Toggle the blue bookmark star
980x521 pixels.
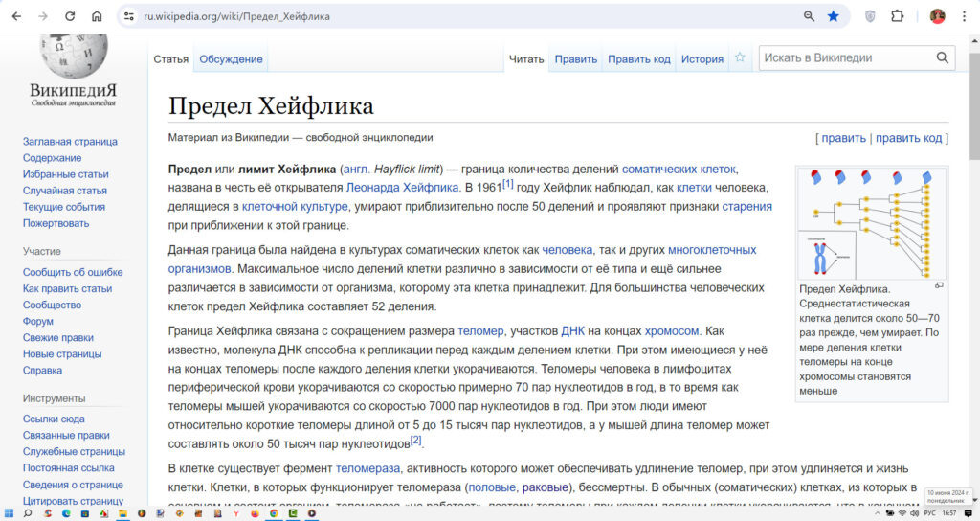click(x=834, y=16)
